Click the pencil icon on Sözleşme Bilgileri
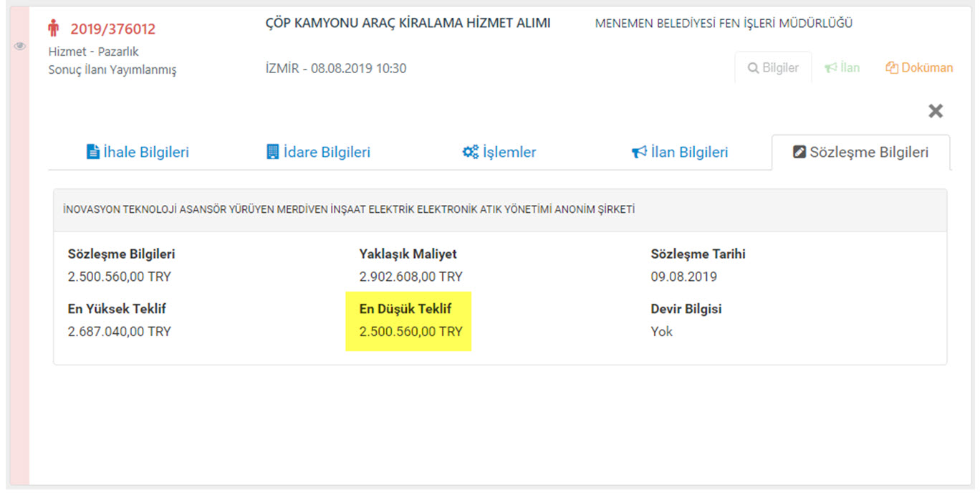 pos(799,152)
